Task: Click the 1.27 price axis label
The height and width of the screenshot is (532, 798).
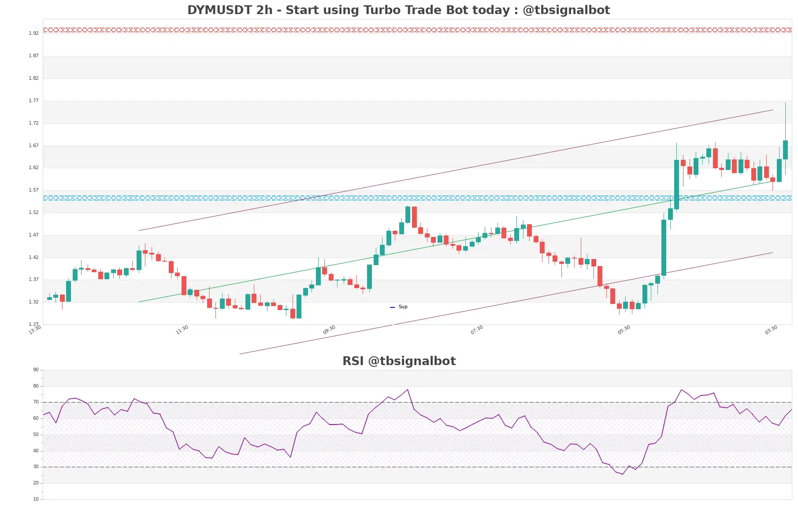Action: click(33, 325)
